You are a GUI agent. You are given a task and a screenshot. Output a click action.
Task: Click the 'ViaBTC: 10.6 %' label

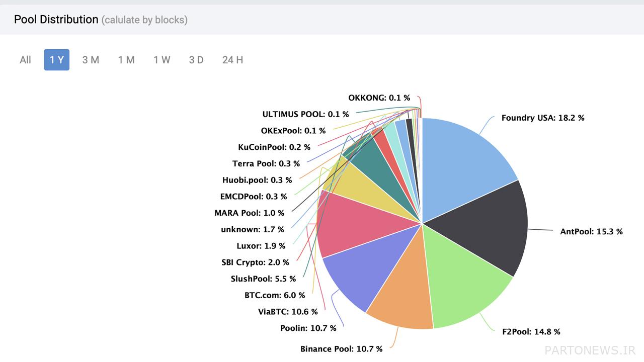pos(288,311)
